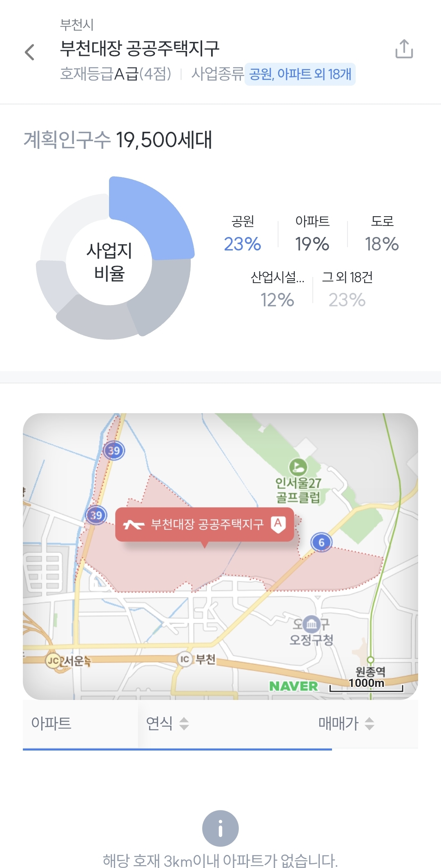This screenshot has width=441, height=868.
Task: Tap the share icon
Action: click(x=404, y=49)
